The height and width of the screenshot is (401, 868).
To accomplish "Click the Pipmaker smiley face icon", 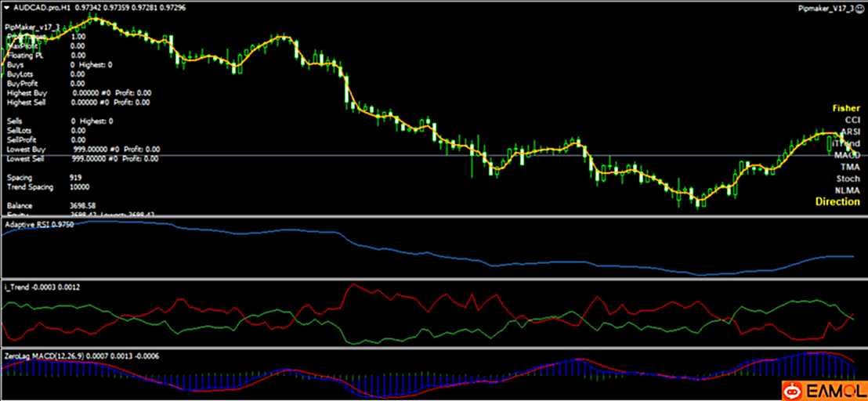I will click(859, 6).
